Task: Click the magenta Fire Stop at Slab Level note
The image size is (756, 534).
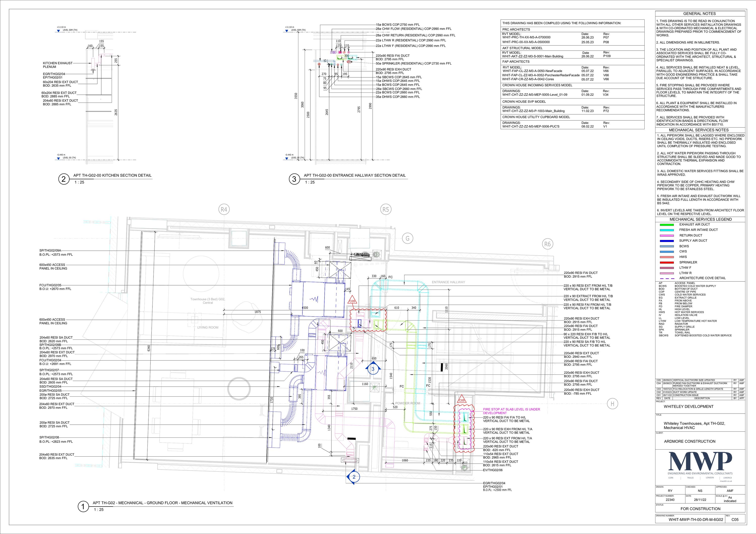Action: (x=511, y=411)
